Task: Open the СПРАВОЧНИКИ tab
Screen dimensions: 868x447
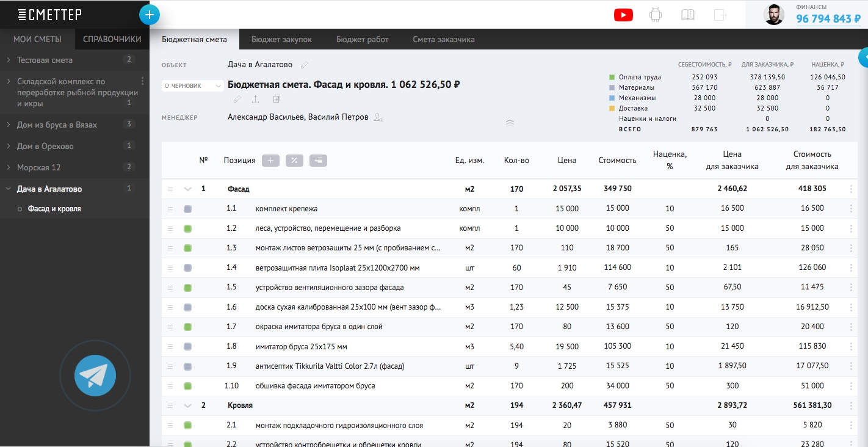Action: click(x=112, y=39)
